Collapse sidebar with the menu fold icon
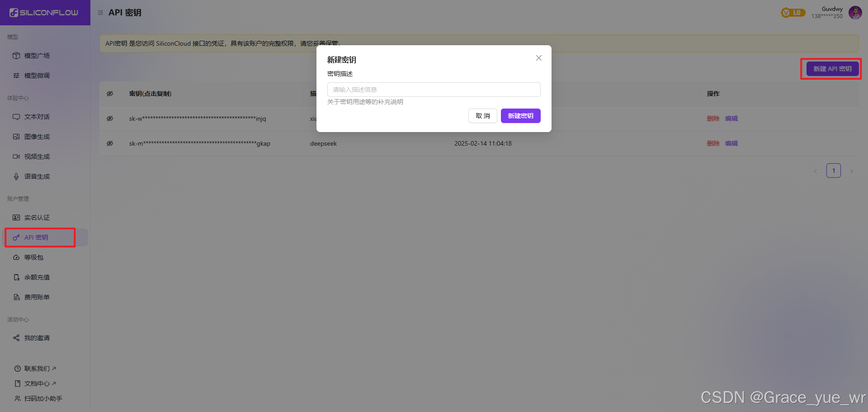The height and width of the screenshot is (412, 868). point(100,13)
